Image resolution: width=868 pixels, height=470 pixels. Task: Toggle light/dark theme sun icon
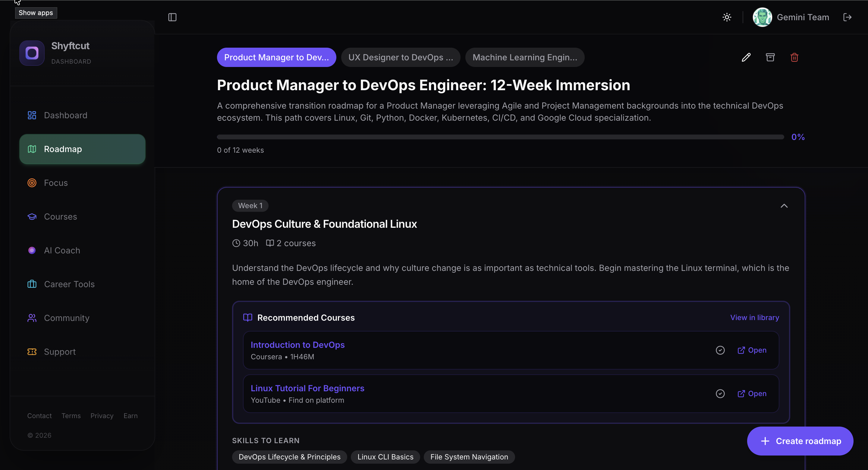(x=727, y=17)
